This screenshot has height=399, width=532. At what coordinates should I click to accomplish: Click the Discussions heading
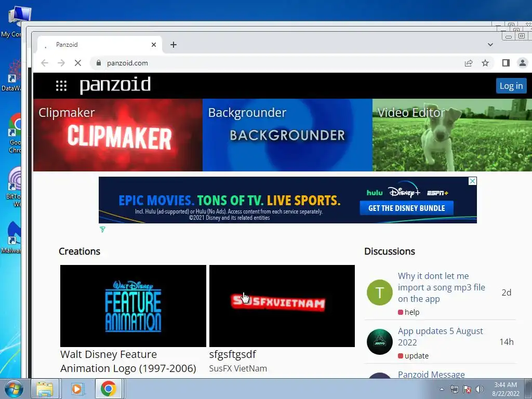390,251
